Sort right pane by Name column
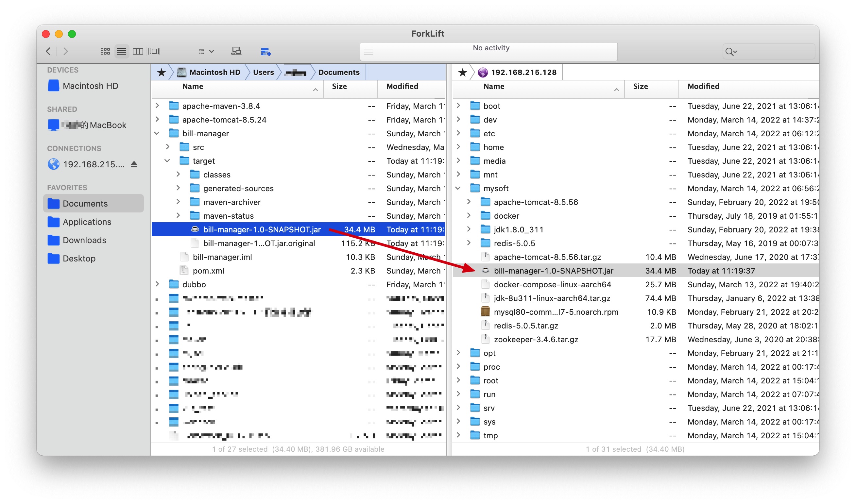 point(539,89)
